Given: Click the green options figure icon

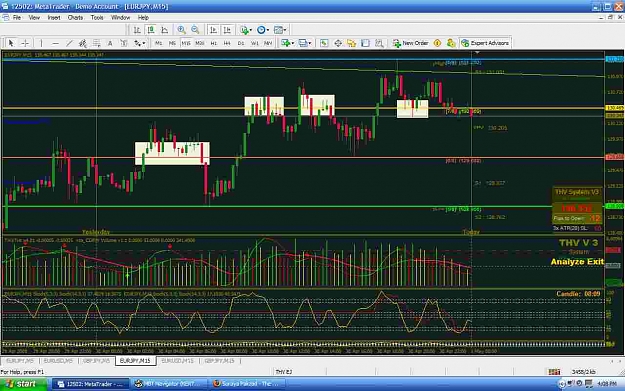Looking at the screenshot, I should pos(451,43).
